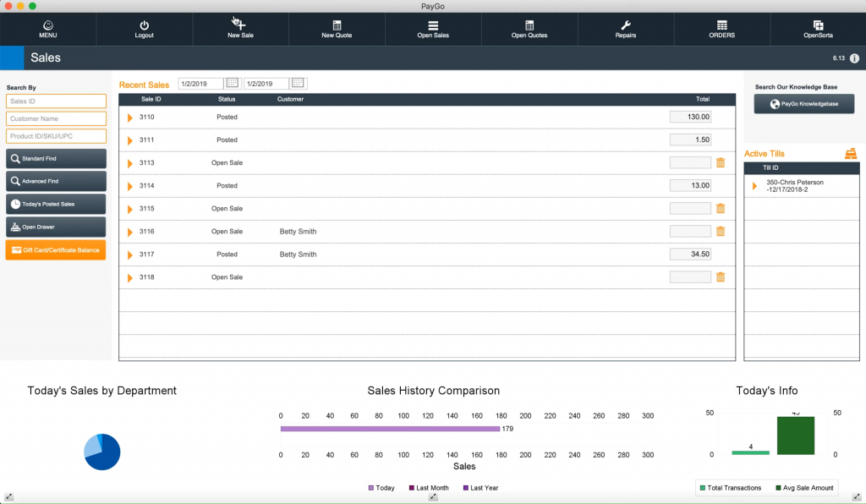Expand the 350-Chris Peterson till entry
This screenshot has height=504, width=866.
(x=754, y=186)
